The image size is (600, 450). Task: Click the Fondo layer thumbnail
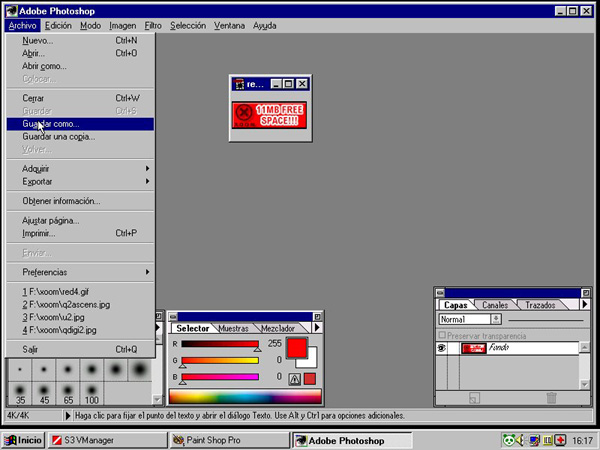tap(474, 348)
